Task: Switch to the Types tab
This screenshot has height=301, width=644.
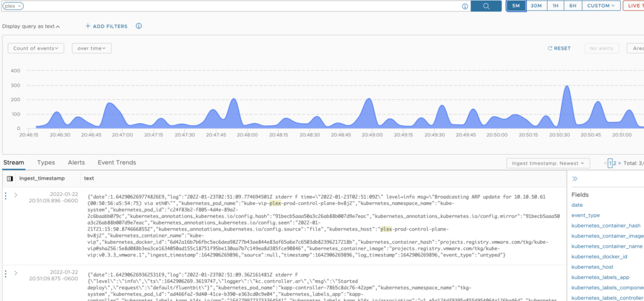Action: point(46,162)
